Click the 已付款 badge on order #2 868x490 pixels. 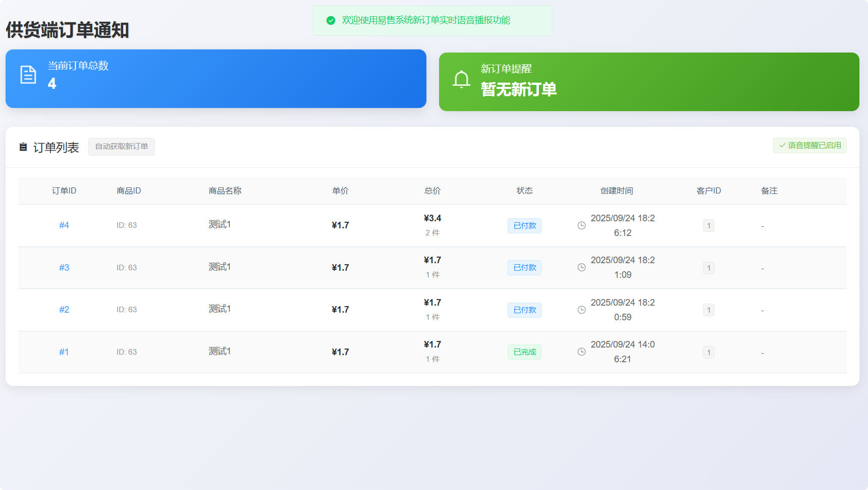524,310
